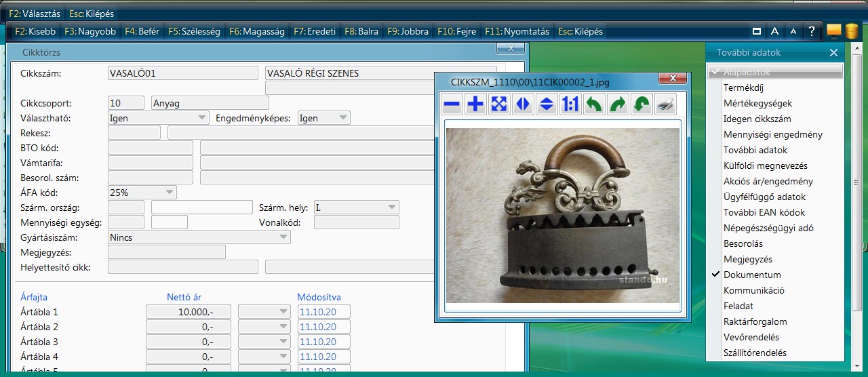Open the Választható dropdown
868x377 pixels.
[202, 118]
